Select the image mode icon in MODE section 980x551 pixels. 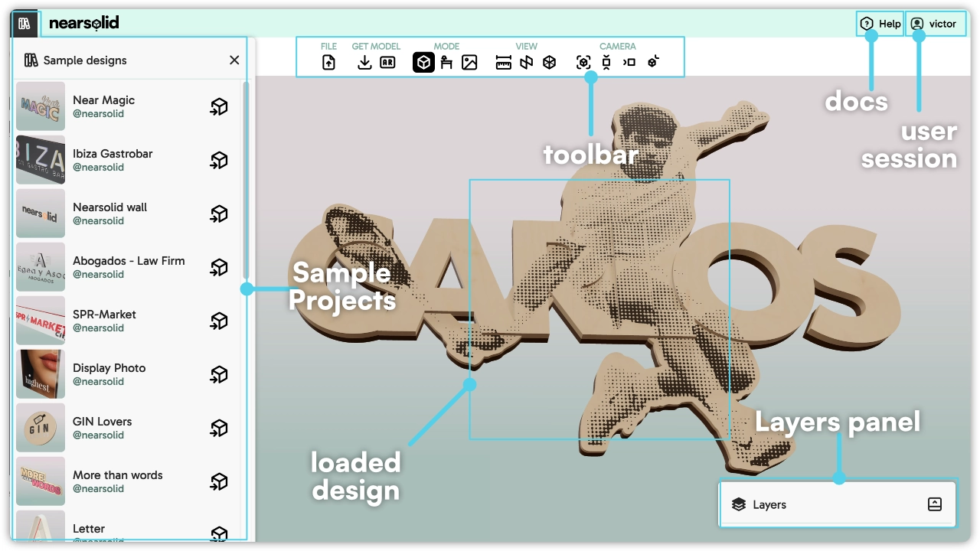pyautogui.click(x=469, y=62)
